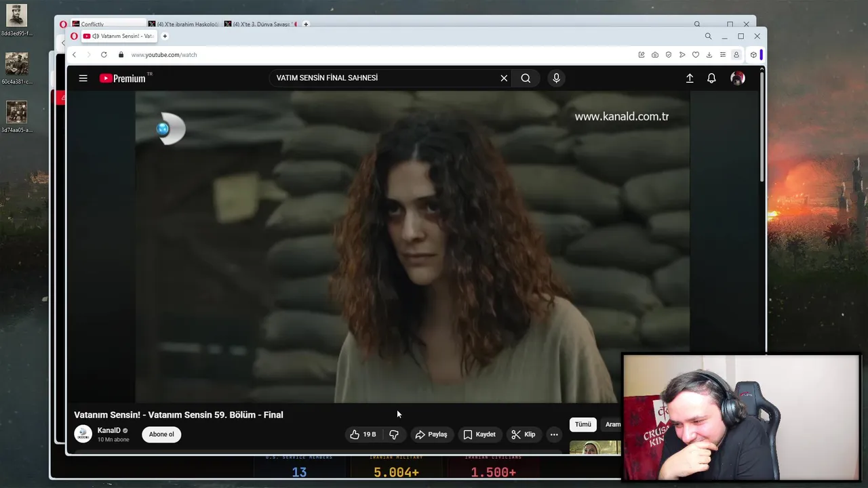Open the video title text

(x=178, y=415)
